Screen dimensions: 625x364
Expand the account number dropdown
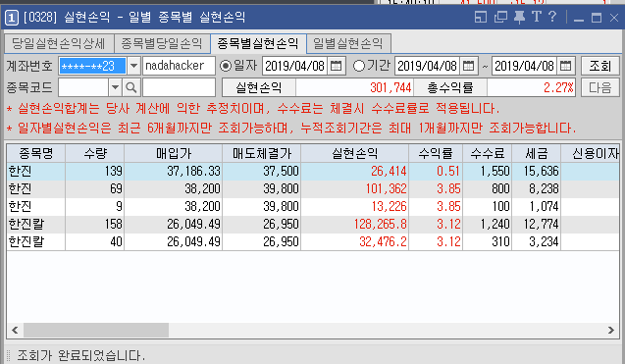point(133,66)
